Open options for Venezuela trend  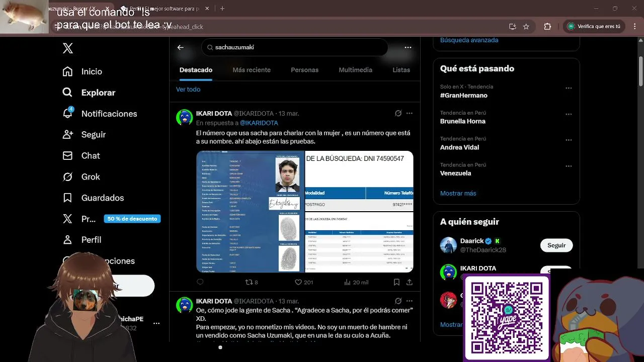click(x=569, y=166)
